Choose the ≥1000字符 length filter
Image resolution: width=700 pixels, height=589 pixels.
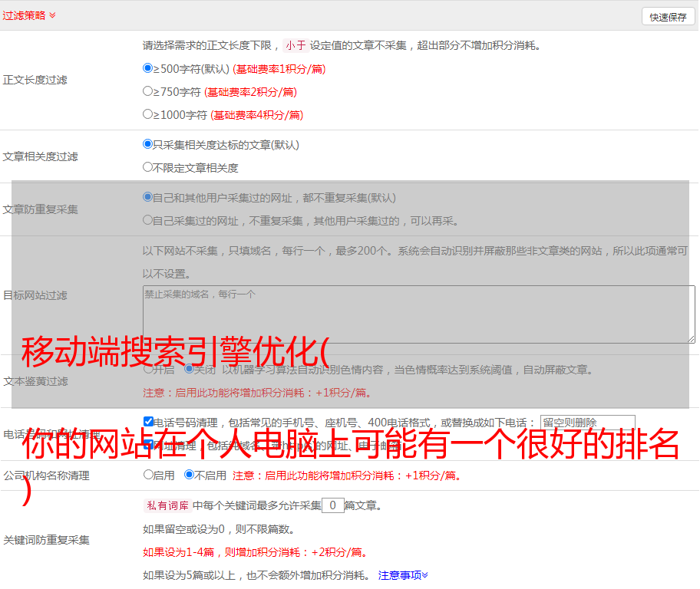coord(148,114)
